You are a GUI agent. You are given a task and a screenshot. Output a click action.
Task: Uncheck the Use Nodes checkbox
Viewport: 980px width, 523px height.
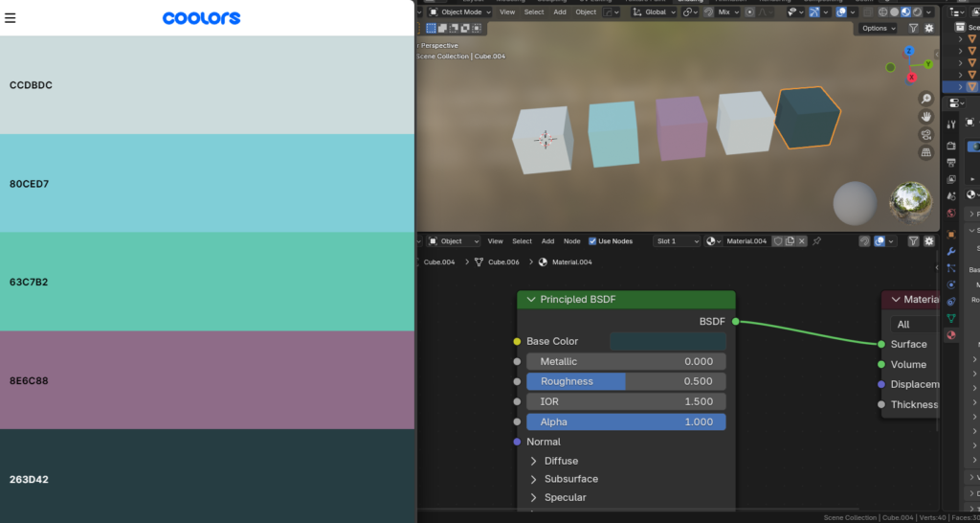tap(592, 241)
